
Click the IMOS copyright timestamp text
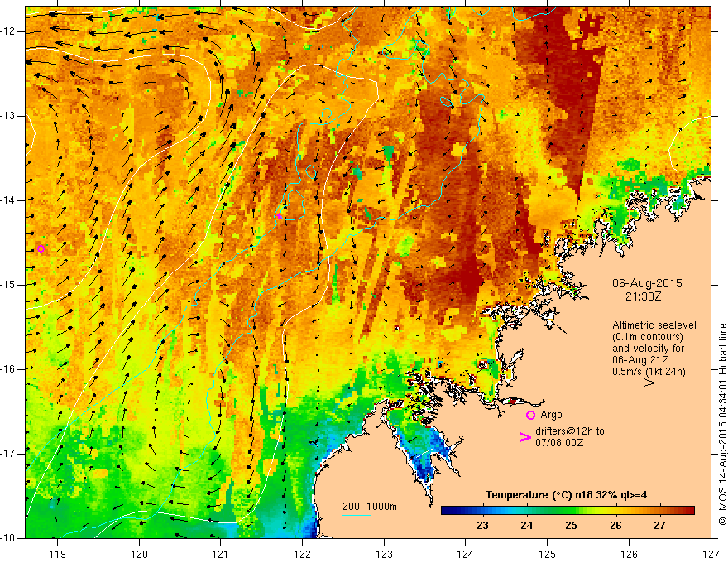pyautogui.click(x=722, y=425)
